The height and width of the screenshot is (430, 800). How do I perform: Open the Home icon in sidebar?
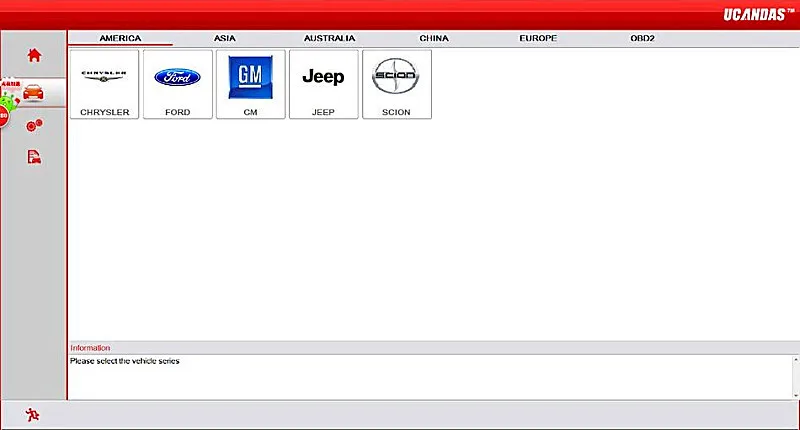(34, 55)
